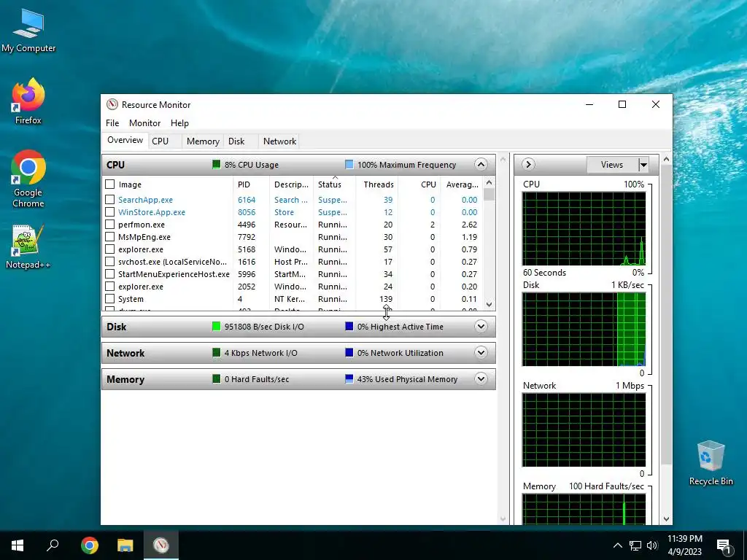Click process list scroll up arrow
747x560 pixels.
point(489,182)
